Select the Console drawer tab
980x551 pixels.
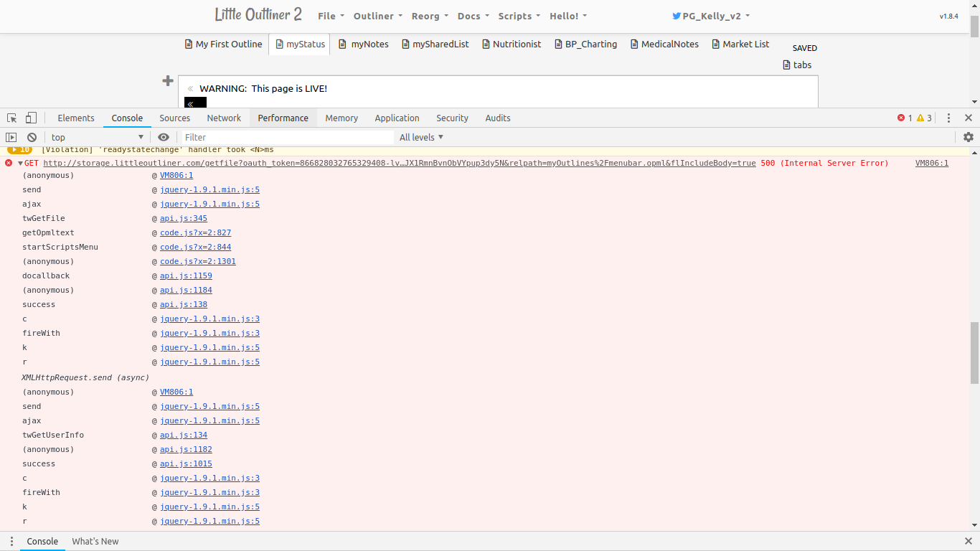42,541
